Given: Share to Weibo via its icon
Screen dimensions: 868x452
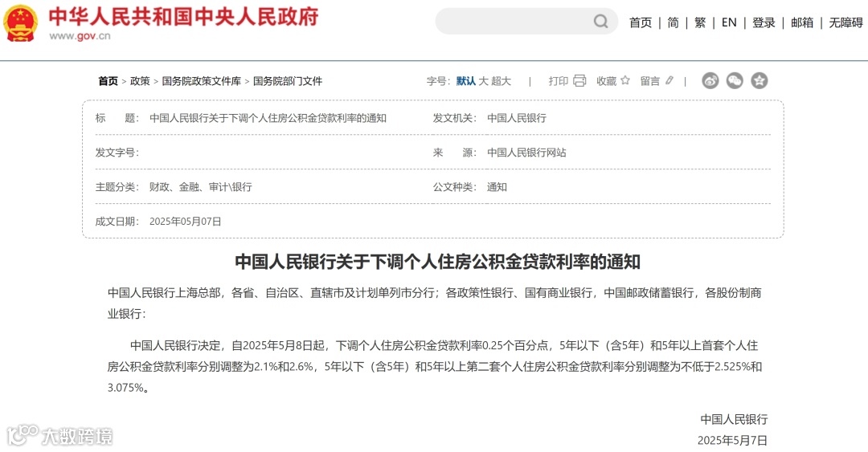Looking at the screenshot, I should pyautogui.click(x=710, y=81).
